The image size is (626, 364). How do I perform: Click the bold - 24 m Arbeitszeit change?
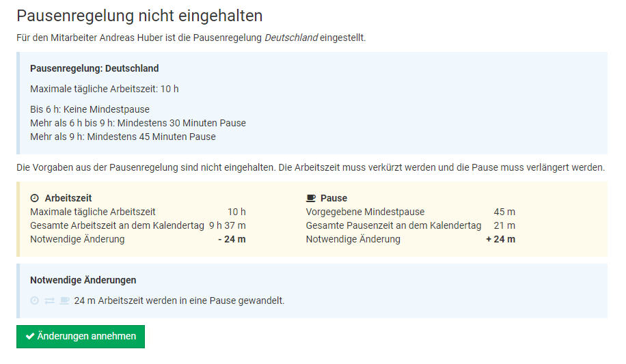click(232, 239)
